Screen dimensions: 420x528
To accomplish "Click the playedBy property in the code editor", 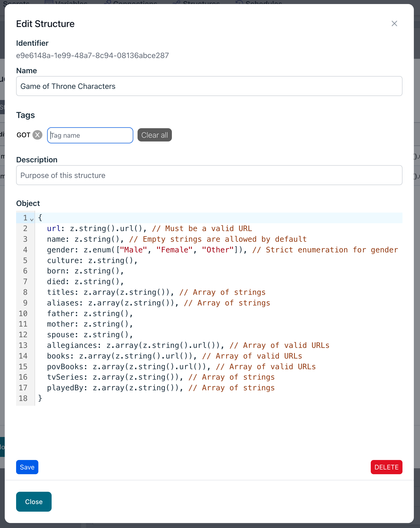I will click(65, 388).
